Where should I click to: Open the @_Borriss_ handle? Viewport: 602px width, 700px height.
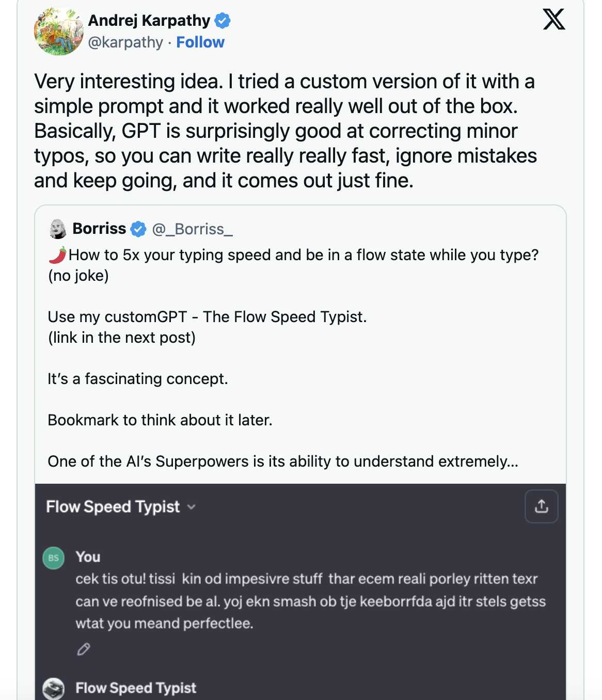coord(193,229)
